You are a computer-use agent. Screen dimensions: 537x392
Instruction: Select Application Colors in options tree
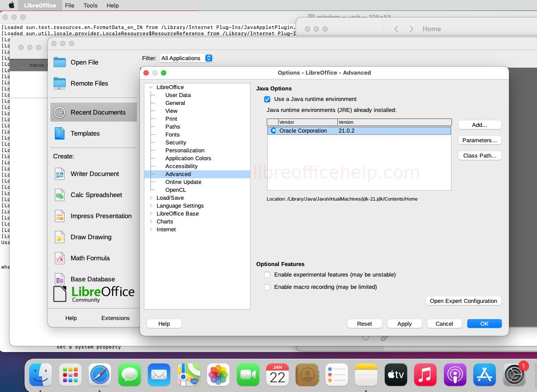pos(188,158)
